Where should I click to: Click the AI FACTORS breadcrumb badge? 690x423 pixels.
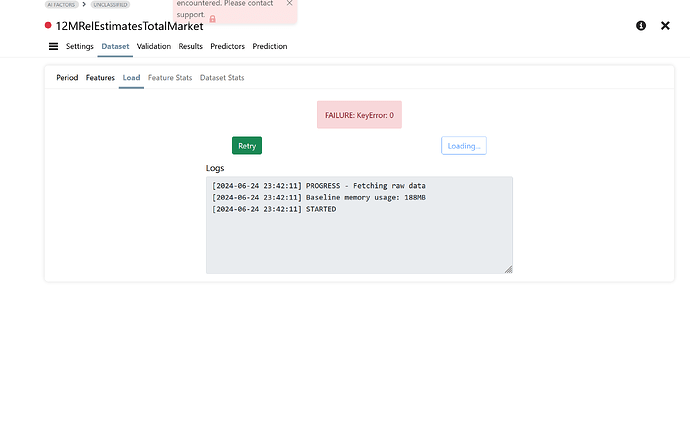[x=62, y=4]
